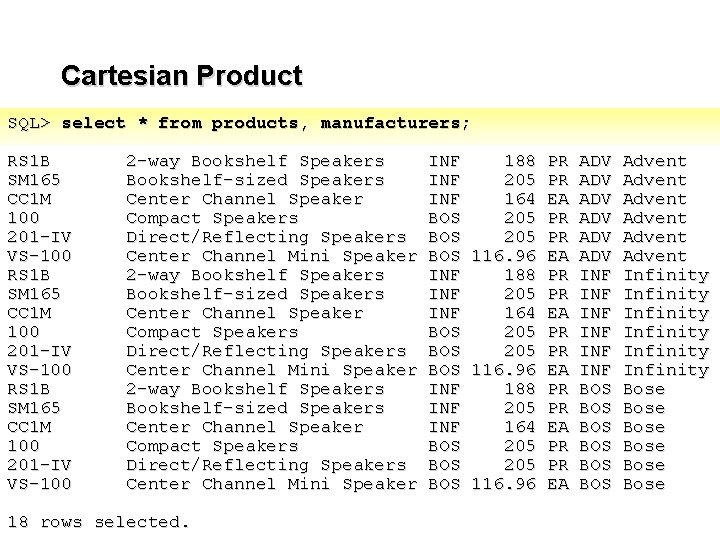
Task: Click the first RS1B product code
Action: [x=28, y=161]
